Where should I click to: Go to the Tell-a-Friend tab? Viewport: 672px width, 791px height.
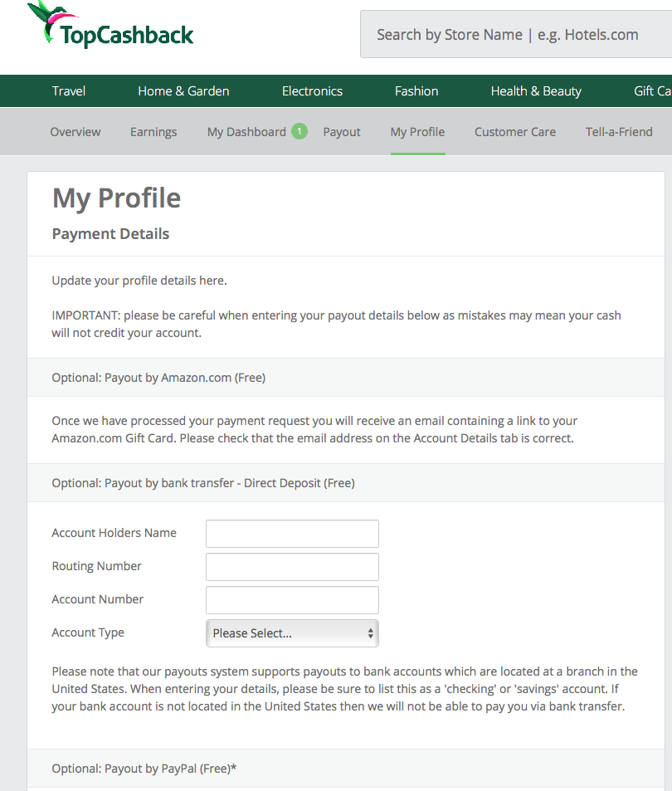coord(619,132)
